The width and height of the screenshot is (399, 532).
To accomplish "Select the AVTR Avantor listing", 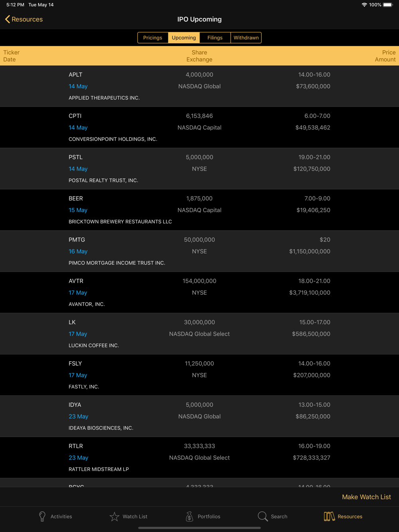I will coord(199,292).
